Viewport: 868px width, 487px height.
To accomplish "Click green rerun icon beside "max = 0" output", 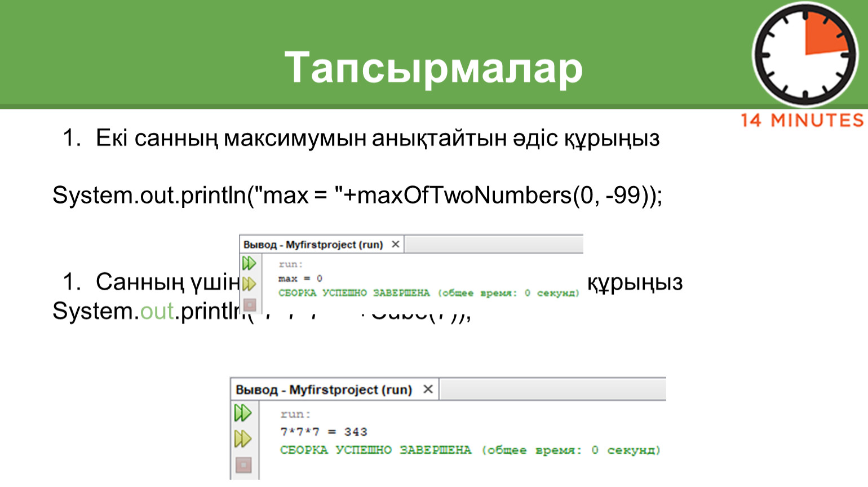I will click(x=249, y=263).
